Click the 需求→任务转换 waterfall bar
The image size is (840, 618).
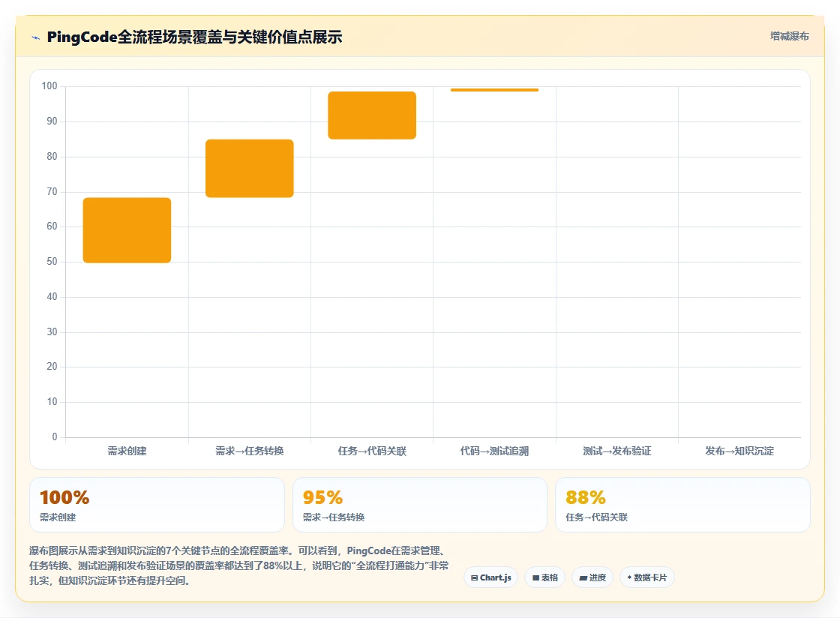(250, 168)
